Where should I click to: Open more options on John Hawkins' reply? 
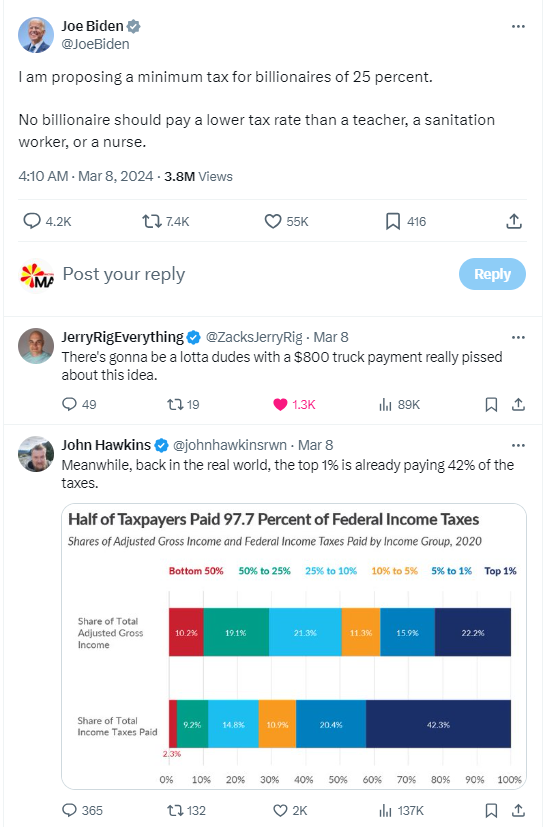[518, 445]
